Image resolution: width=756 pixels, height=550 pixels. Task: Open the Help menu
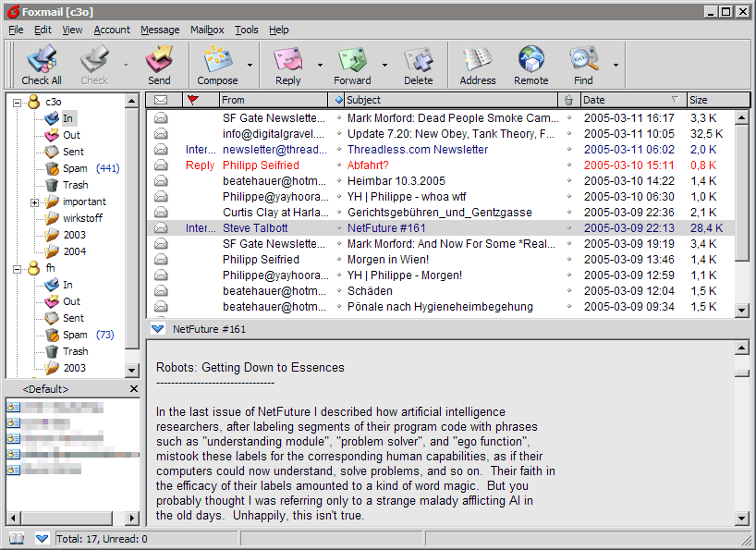click(x=279, y=30)
